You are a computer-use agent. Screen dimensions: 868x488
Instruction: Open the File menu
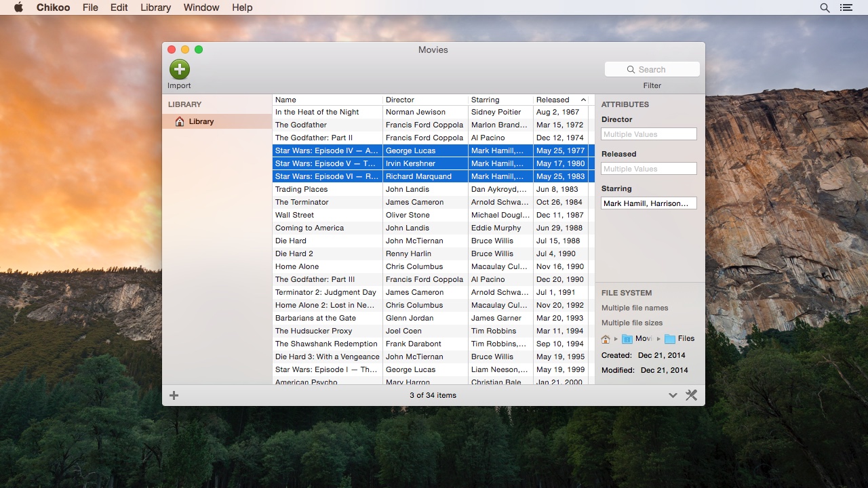(x=90, y=7)
